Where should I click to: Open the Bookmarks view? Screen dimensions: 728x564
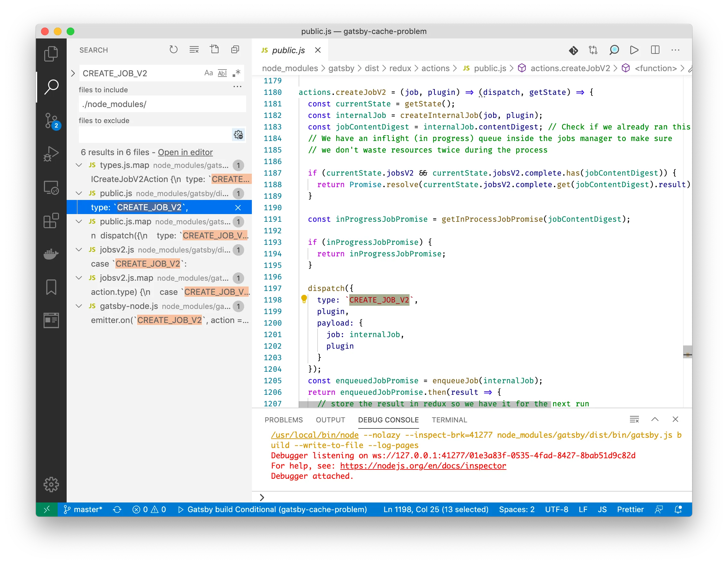[x=51, y=287]
